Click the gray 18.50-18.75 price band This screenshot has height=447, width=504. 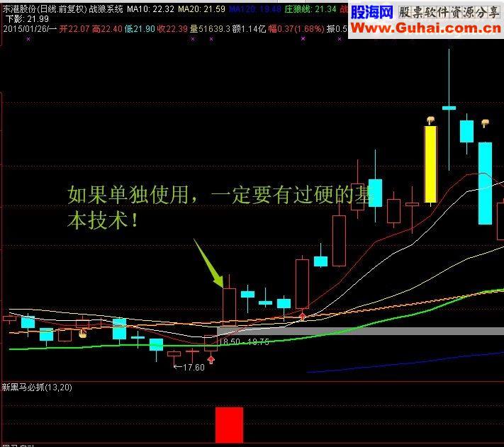pyautogui.click(x=360, y=331)
